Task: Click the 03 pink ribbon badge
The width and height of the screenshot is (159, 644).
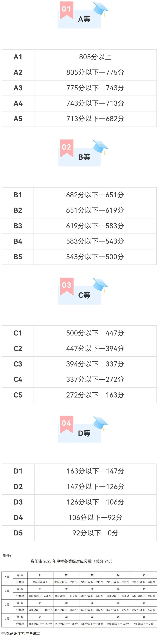Action: [x=67, y=287]
